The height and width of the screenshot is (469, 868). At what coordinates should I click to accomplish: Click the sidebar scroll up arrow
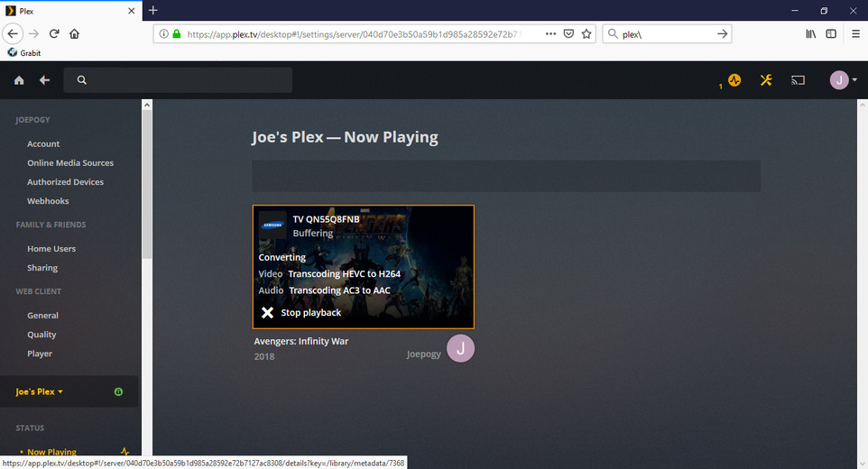click(147, 105)
